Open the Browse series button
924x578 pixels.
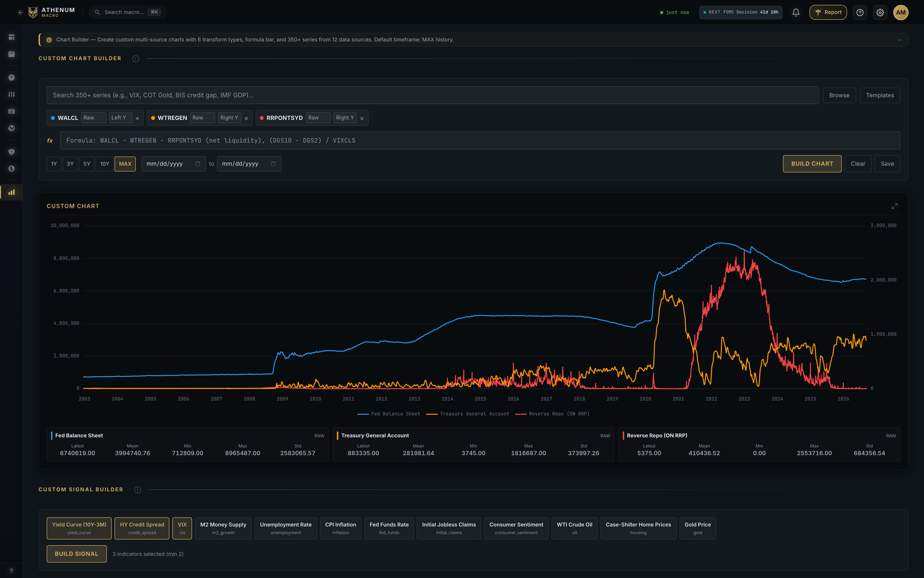[x=839, y=95]
